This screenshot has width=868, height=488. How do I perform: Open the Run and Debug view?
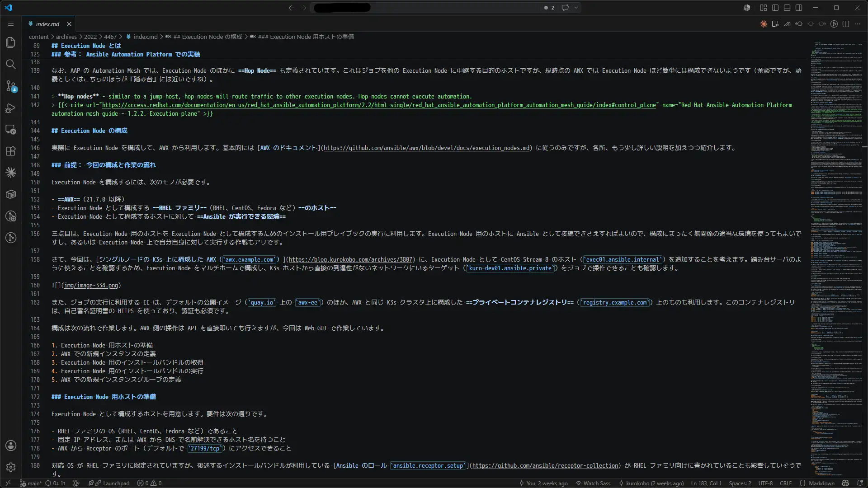[11, 108]
